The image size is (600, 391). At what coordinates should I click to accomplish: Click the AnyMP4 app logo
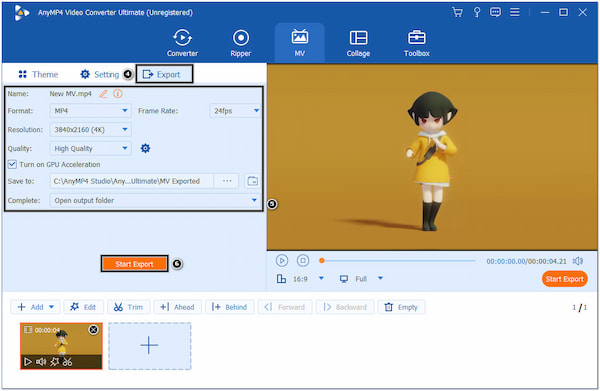(21, 13)
